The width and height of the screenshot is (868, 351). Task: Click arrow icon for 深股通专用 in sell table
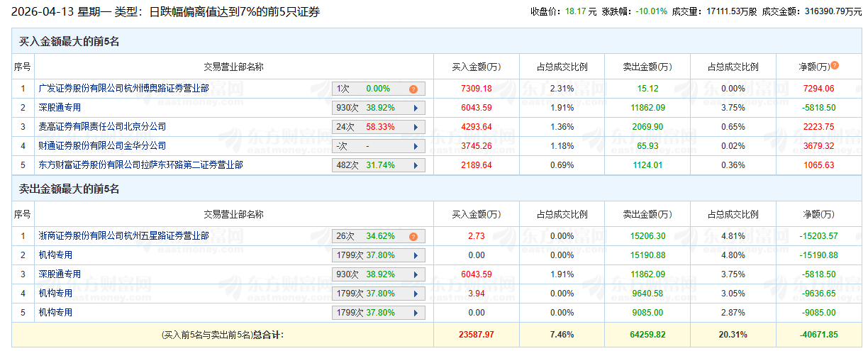point(414,274)
